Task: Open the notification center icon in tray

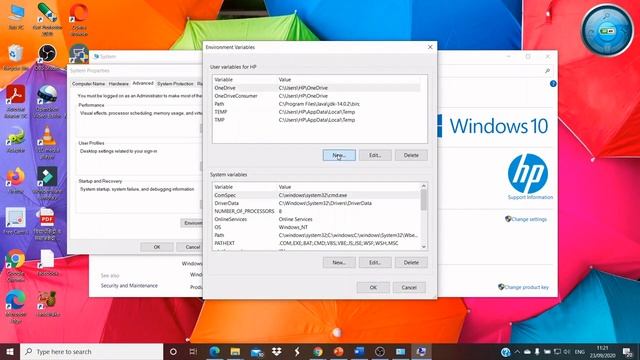Action: (627, 351)
